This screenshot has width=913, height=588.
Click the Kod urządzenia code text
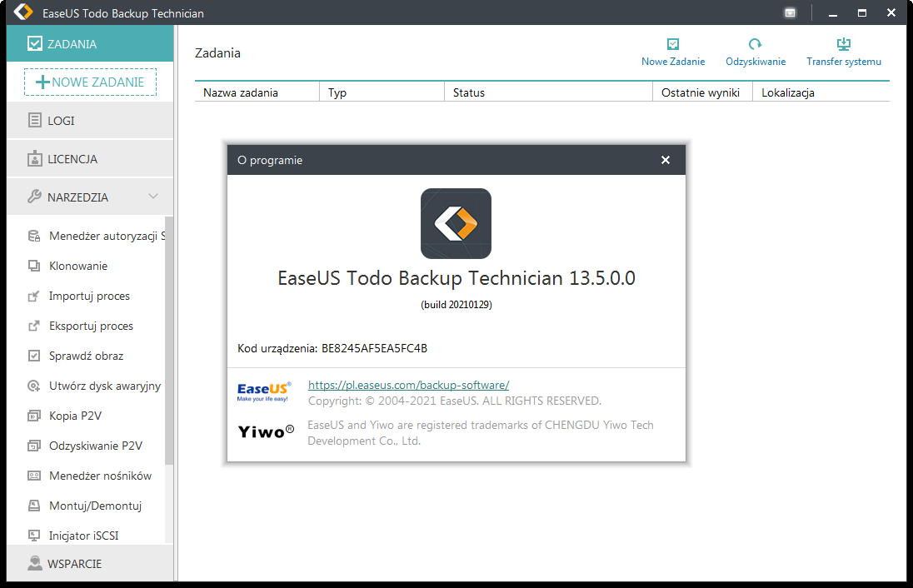(374, 348)
